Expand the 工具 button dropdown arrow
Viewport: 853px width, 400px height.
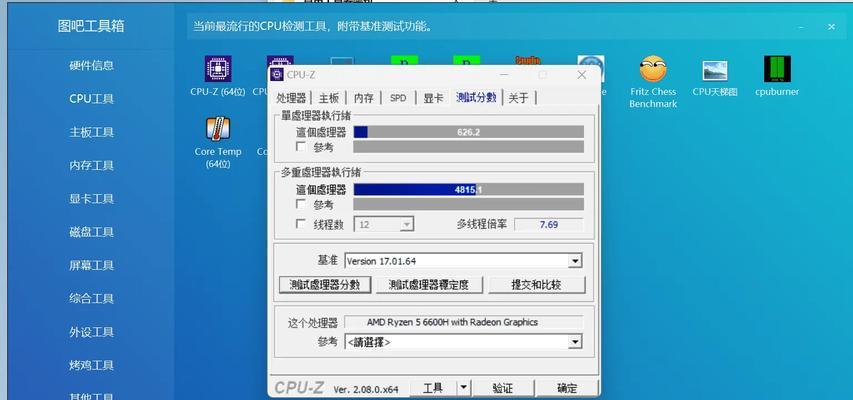pyautogui.click(x=463, y=387)
